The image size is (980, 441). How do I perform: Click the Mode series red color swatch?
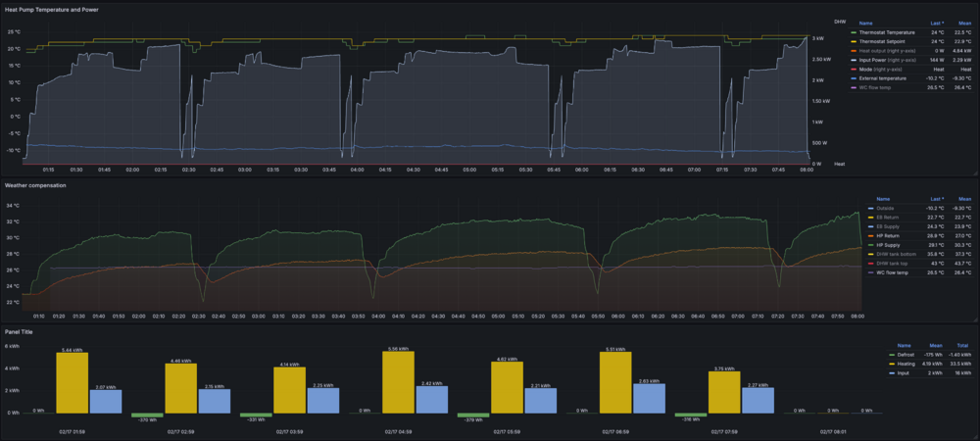coord(854,69)
